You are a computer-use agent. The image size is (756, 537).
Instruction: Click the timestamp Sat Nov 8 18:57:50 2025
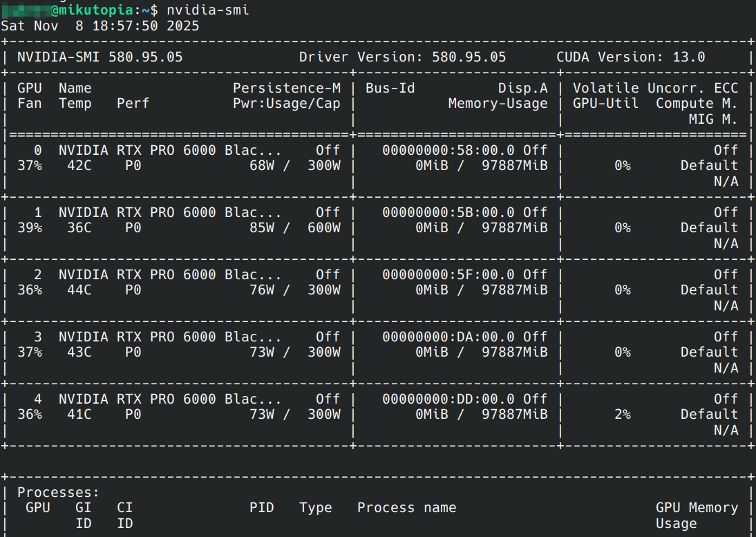click(100, 26)
